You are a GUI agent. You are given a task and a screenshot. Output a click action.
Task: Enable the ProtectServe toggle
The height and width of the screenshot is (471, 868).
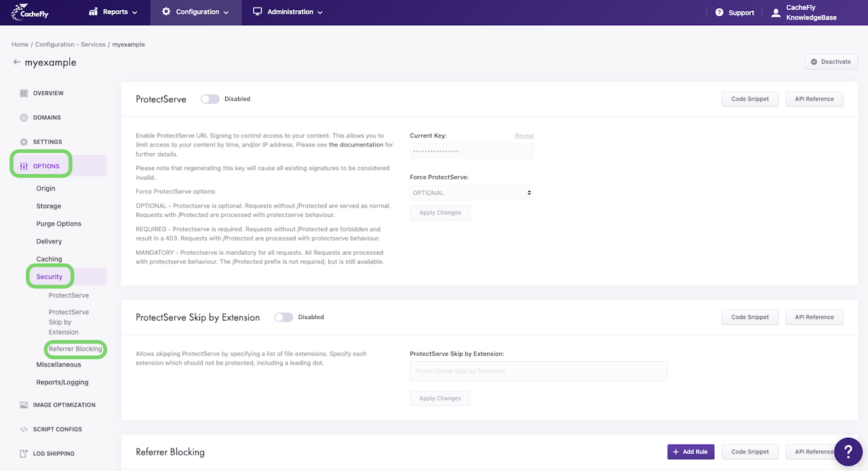[210, 99]
